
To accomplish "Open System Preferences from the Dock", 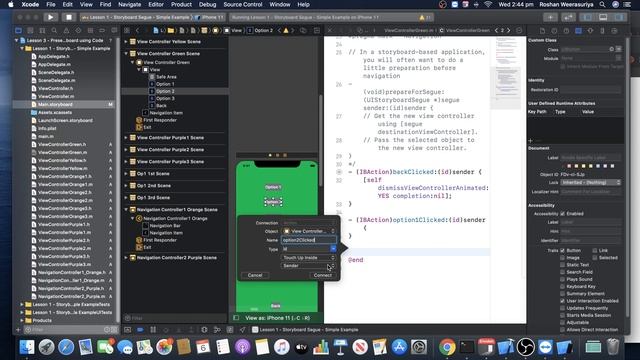I will click(x=419, y=347).
